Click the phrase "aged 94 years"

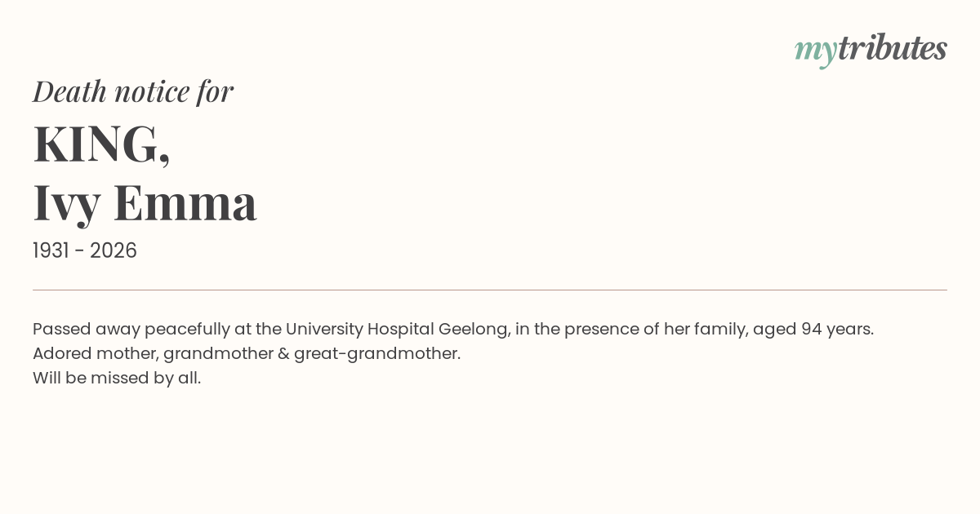pos(812,330)
